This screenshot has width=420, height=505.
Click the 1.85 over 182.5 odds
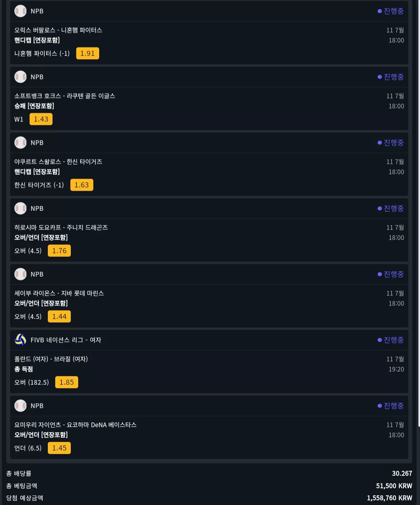pyautogui.click(x=66, y=382)
